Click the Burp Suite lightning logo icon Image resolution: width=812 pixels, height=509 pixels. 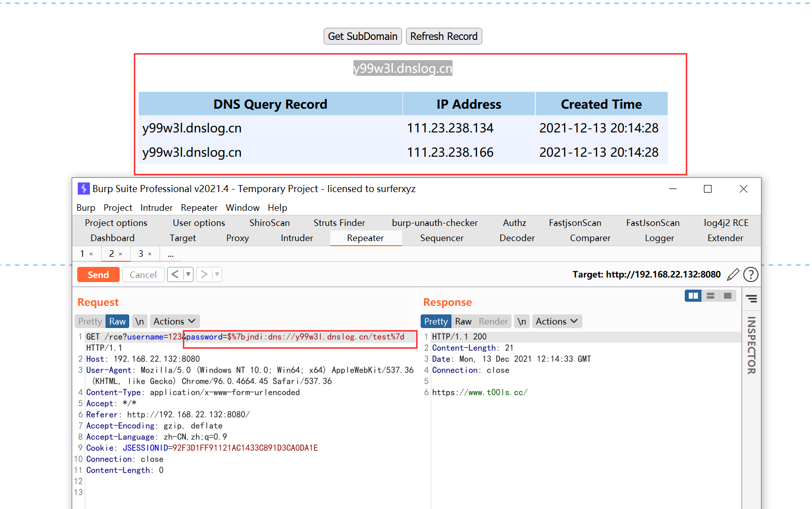coord(83,189)
